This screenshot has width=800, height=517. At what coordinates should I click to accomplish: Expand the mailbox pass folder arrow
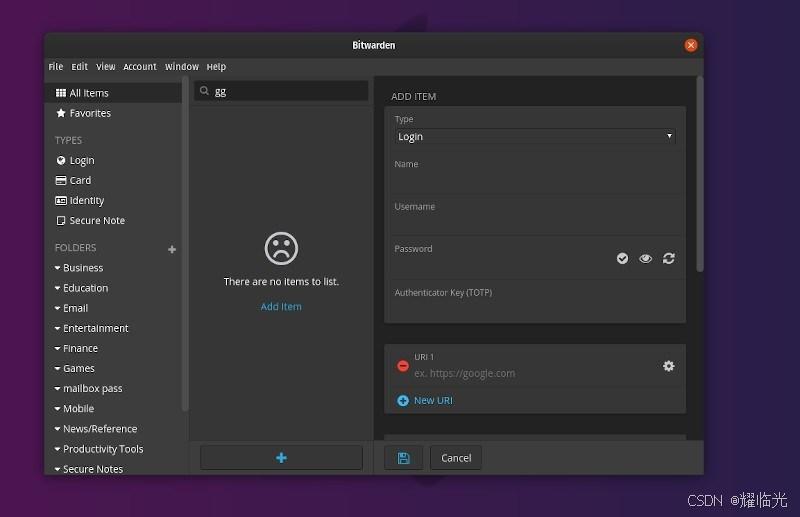coord(57,388)
